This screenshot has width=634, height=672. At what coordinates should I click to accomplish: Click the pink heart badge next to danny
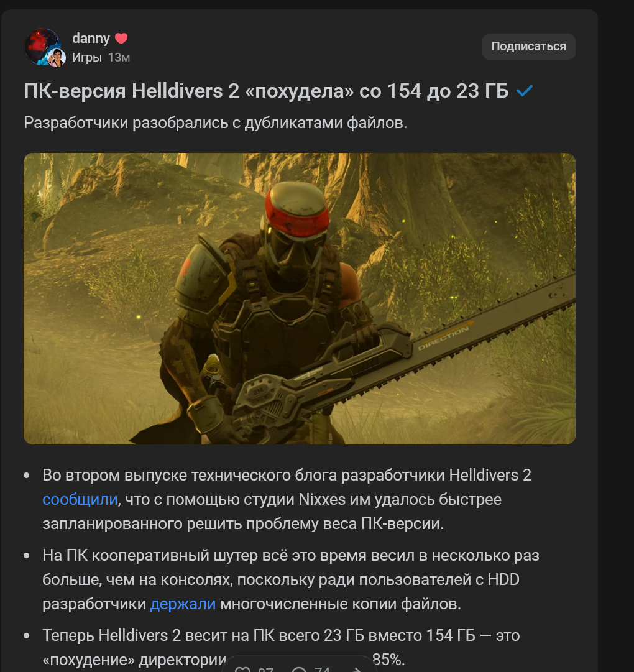[x=121, y=39]
